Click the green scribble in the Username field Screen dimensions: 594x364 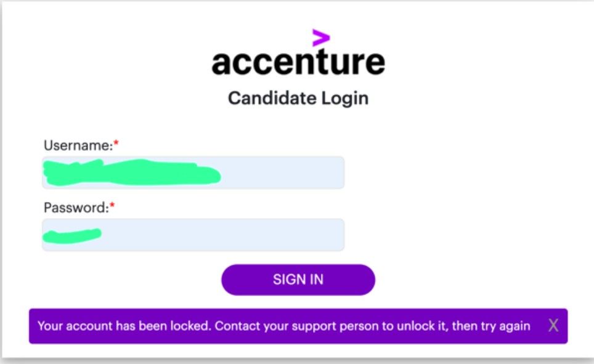(x=131, y=172)
